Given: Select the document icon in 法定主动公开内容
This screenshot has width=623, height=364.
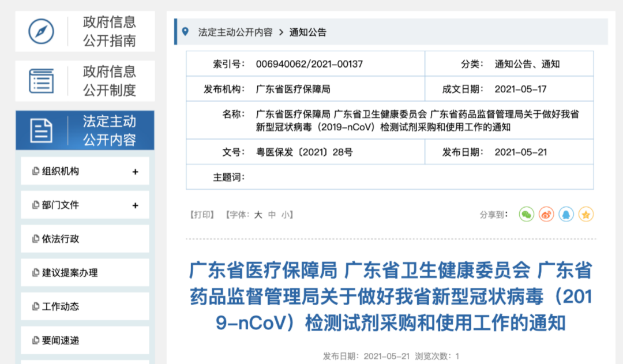Looking at the screenshot, I should (39, 130).
